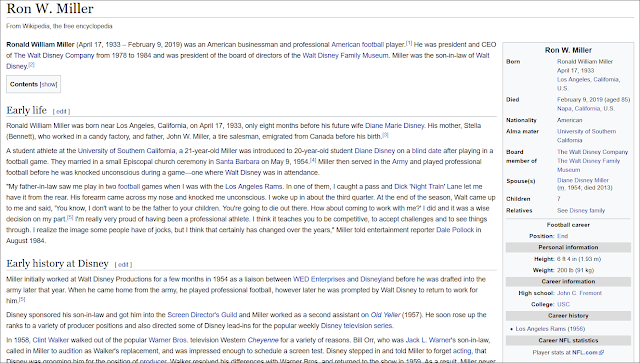Open the WED Enterprises link
The height and width of the screenshot is (363, 640).
(319, 279)
